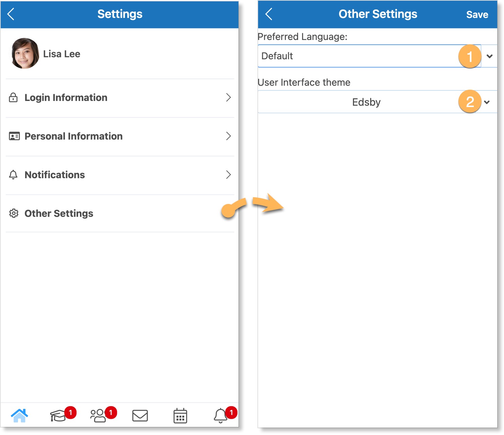
Task: Open the Edsby theme selector
Action: coord(366,102)
